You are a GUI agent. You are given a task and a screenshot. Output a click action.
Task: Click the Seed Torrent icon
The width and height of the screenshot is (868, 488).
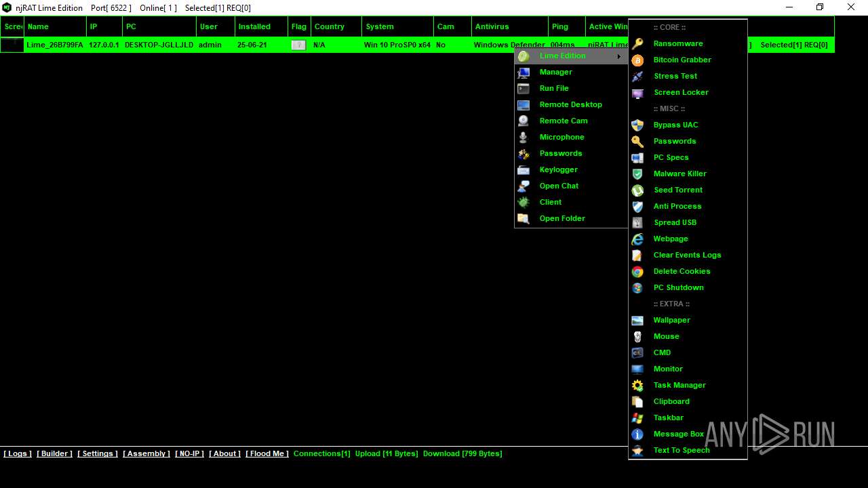point(637,190)
